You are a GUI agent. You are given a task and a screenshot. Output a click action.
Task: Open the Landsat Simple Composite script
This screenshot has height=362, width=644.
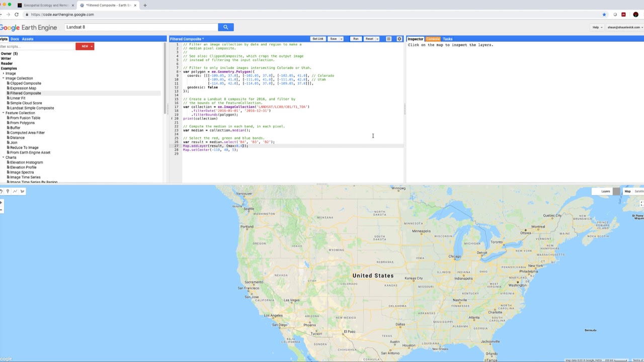32,108
